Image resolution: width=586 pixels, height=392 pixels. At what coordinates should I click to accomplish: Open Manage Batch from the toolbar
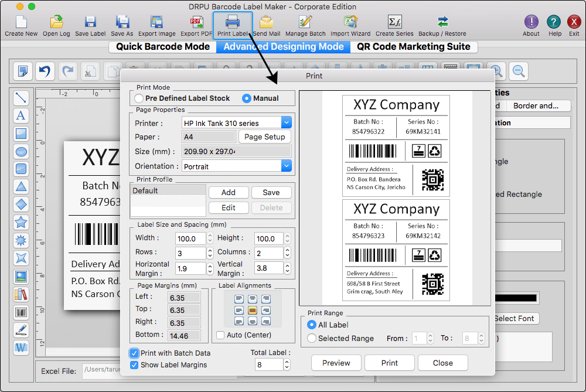(305, 26)
